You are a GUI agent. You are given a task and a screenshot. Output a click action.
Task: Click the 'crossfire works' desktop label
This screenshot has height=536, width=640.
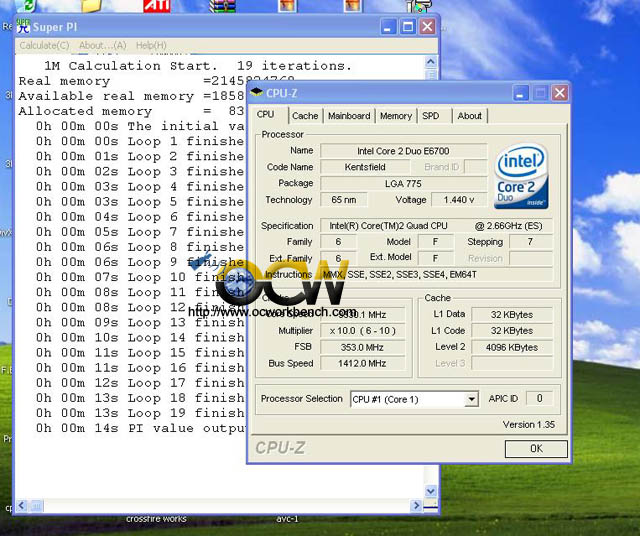[x=156, y=519]
